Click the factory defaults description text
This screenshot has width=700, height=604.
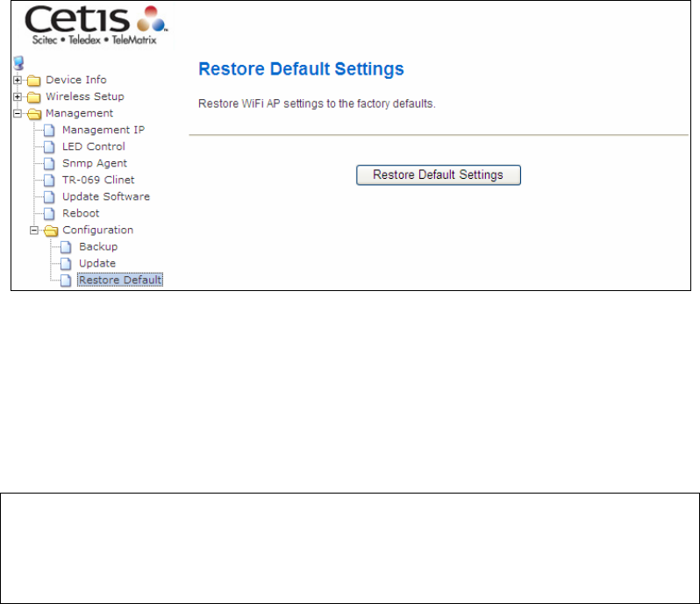click(317, 103)
